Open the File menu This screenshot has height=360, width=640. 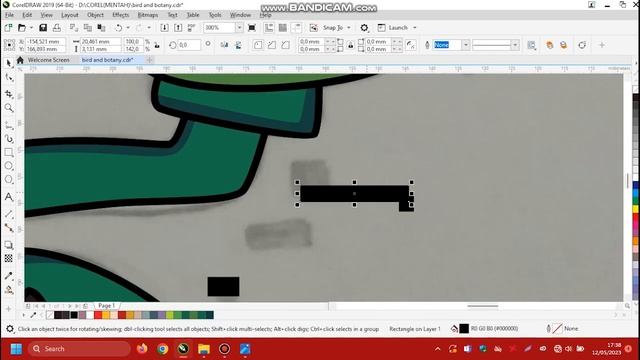tap(9, 15)
